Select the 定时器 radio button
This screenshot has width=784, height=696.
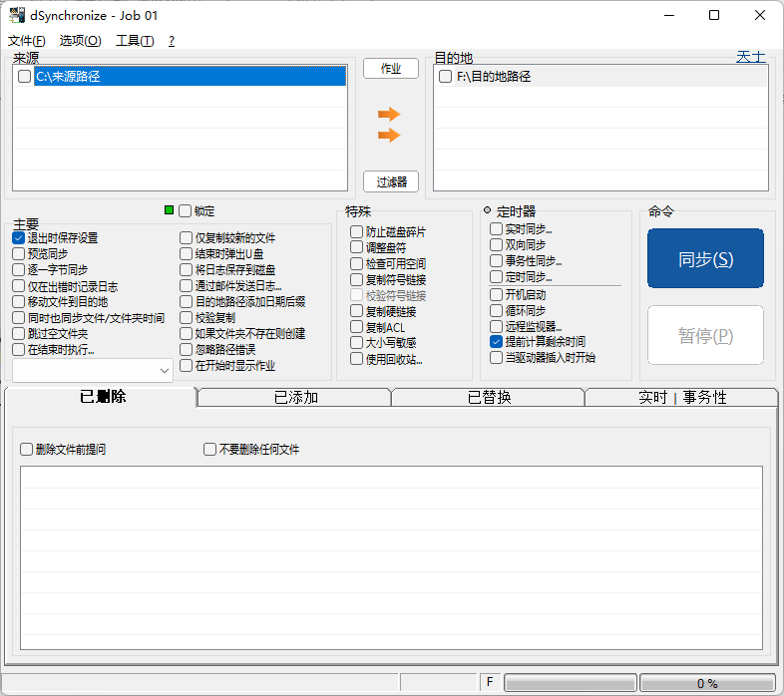point(487,210)
